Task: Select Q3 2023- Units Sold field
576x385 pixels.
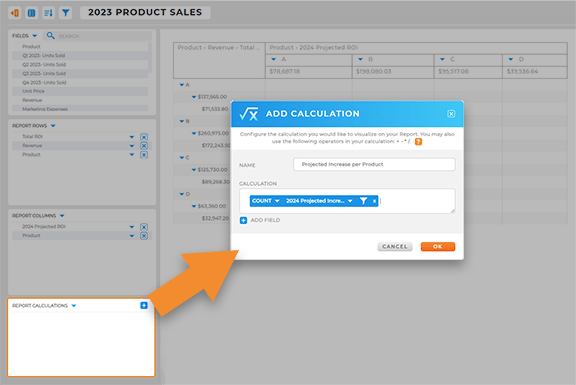Action: 80,73
